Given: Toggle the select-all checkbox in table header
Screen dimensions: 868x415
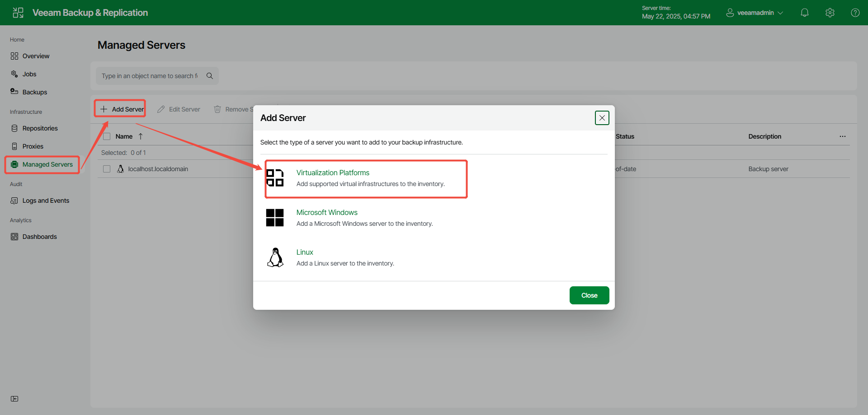Looking at the screenshot, I should coord(107,136).
